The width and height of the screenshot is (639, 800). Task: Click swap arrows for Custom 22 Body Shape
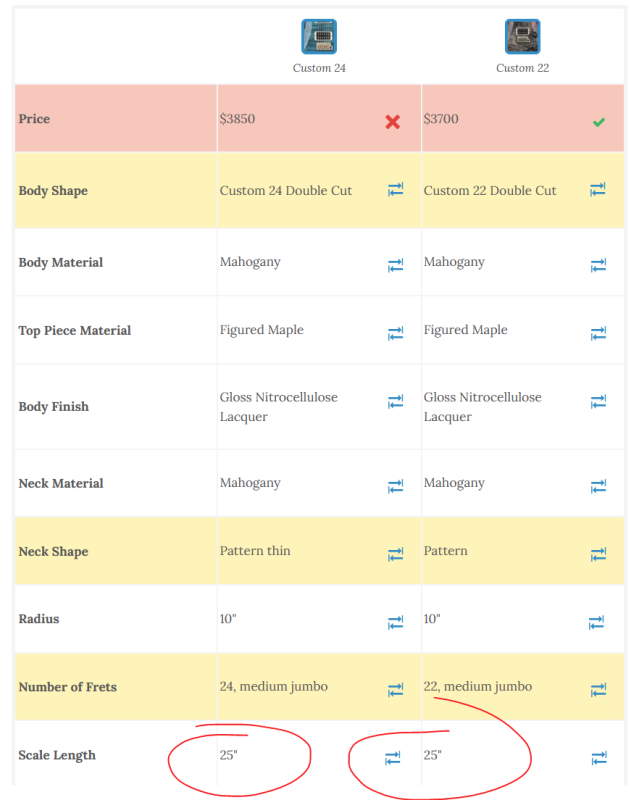[x=598, y=189]
